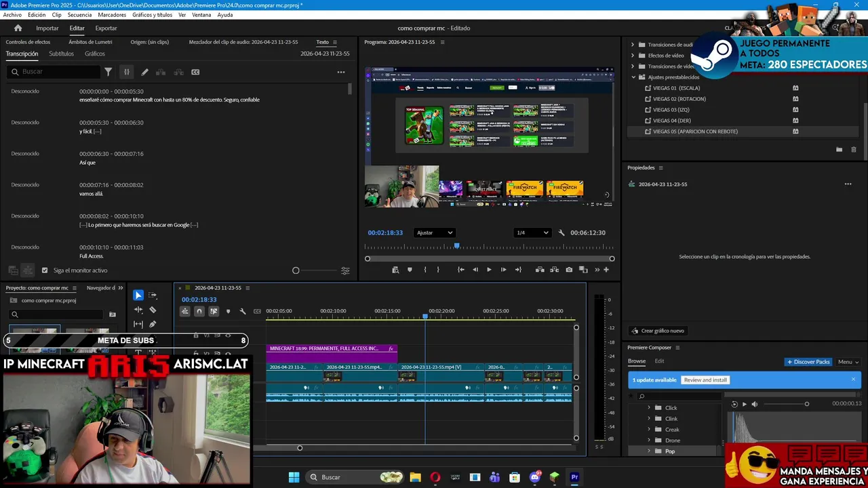868x488 pixels.
Task: Open File Explorer from the taskbar
Action: 415,477
